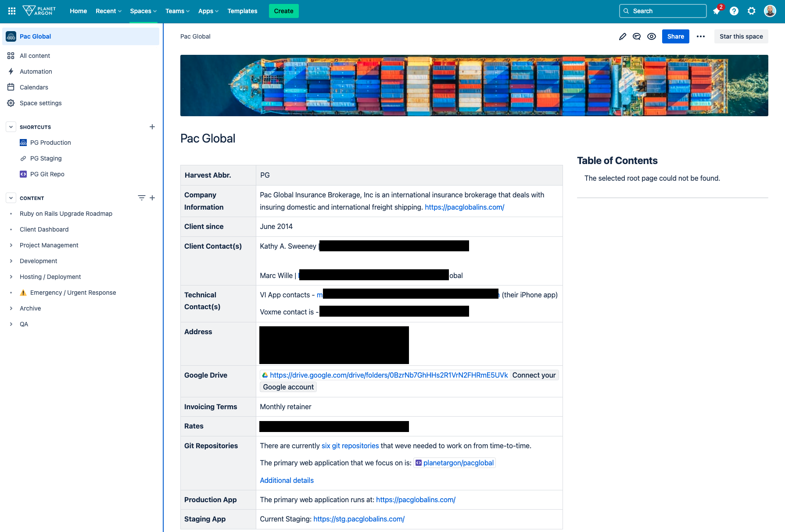Open the Additional details link
785x532 pixels.
287,480
